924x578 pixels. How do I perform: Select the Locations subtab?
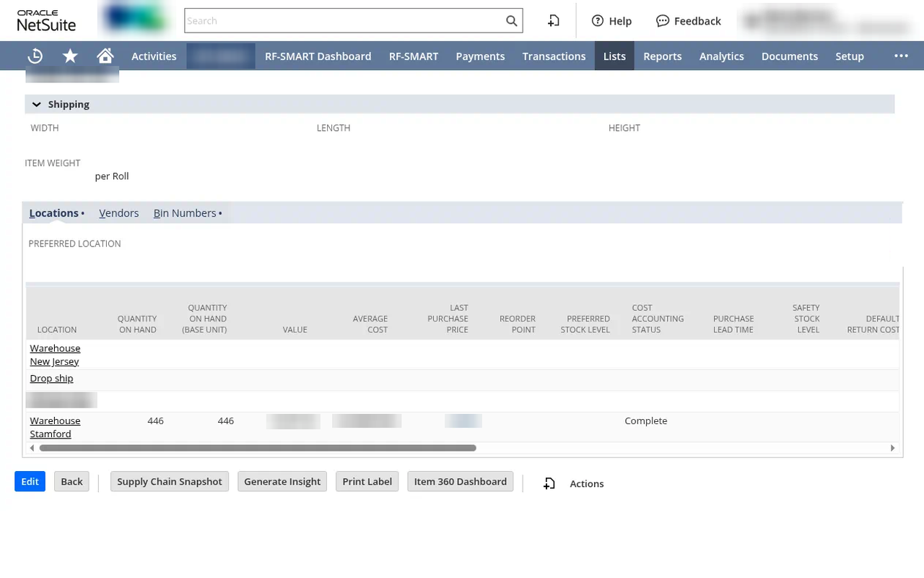(x=53, y=213)
